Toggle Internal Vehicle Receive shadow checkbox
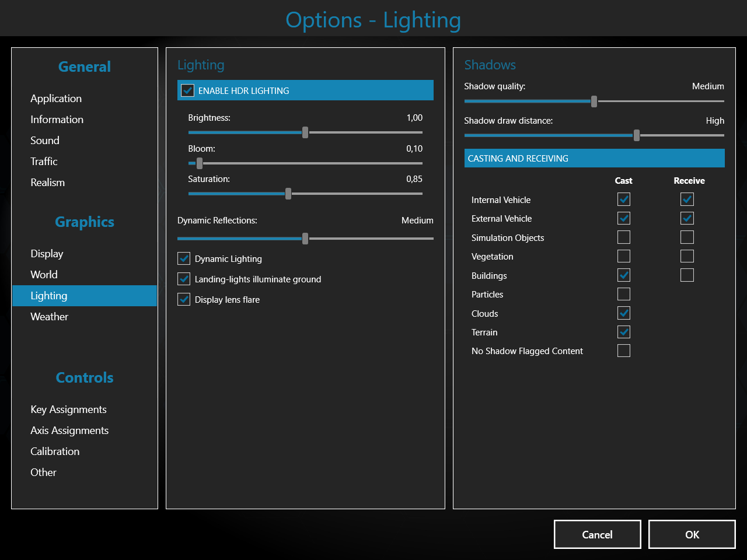The image size is (747, 560). click(687, 199)
